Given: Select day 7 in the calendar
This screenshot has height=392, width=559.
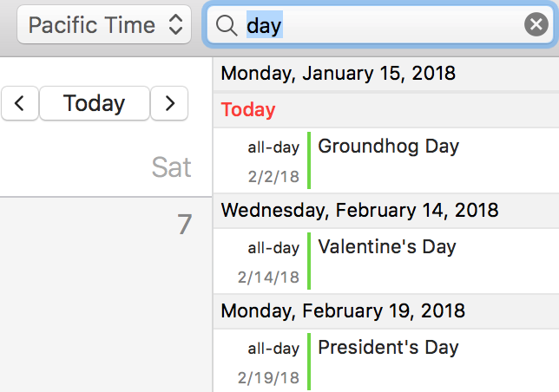Looking at the screenshot, I should [184, 225].
